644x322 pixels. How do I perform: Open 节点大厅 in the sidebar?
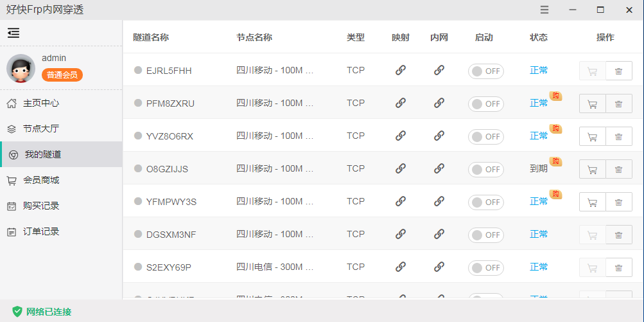pos(40,129)
